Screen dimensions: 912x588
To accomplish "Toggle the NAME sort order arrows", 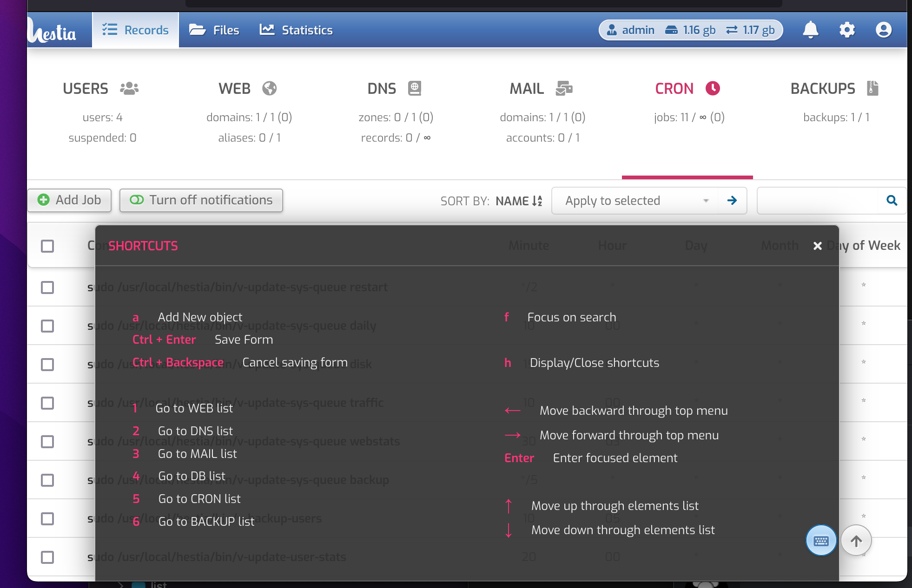I will (535, 201).
